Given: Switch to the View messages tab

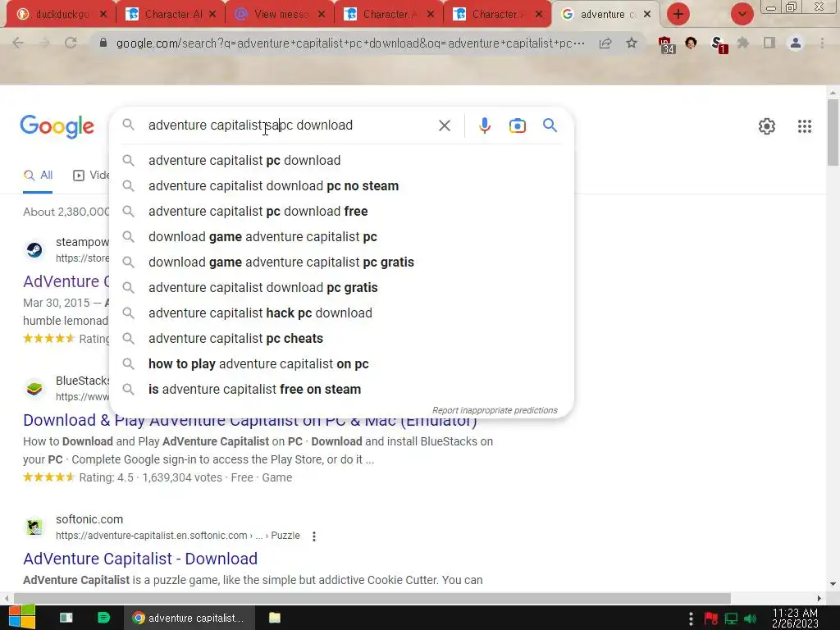Looking at the screenshot, I should [x=280, y=14].
